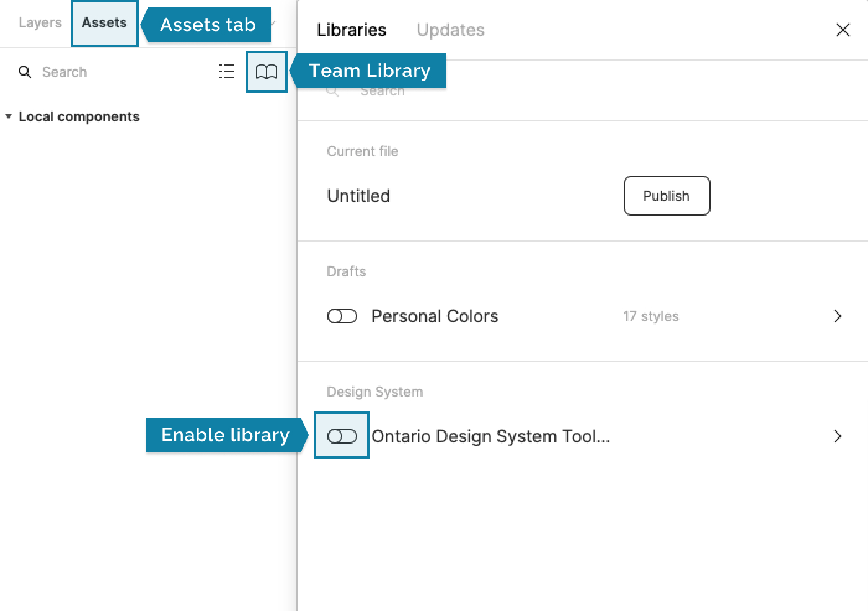The height and width of the screenshot is (611, 868).
Task: Switch to the Assets tab
Action: [104, 23]
